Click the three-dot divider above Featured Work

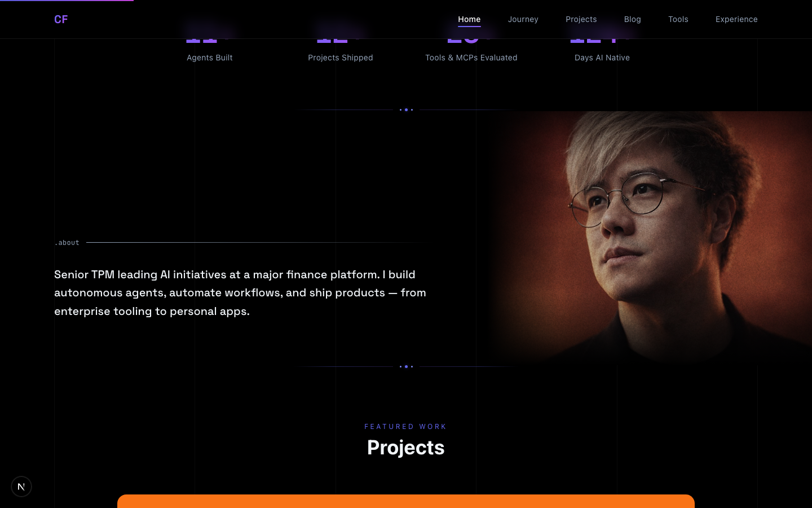click(406, 367)
